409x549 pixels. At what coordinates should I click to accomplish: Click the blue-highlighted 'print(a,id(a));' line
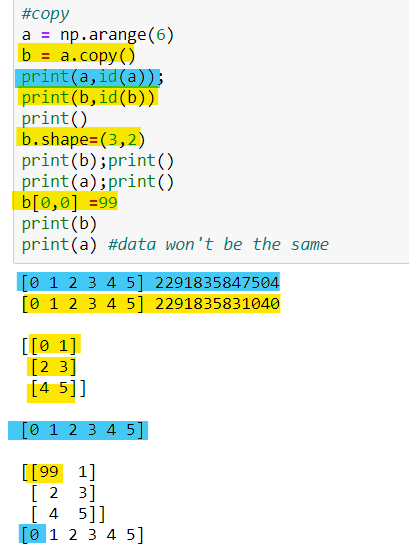(x=92, y=77)
